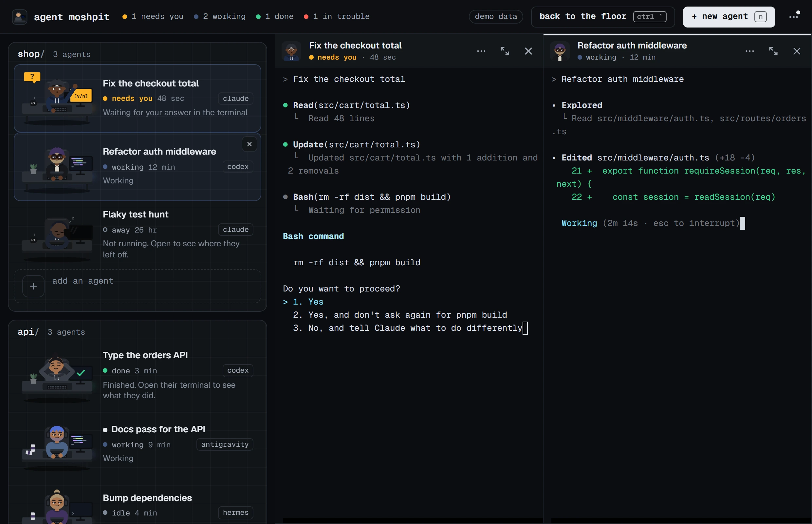812x524 pixels.
Task: Click the back to the floor button
Action: click(603, 17)
